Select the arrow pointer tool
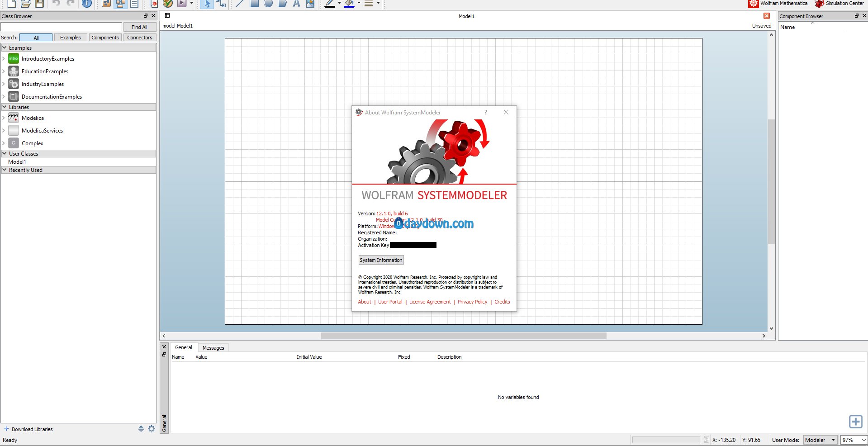The image size is (868, 446). pos(207,4)
